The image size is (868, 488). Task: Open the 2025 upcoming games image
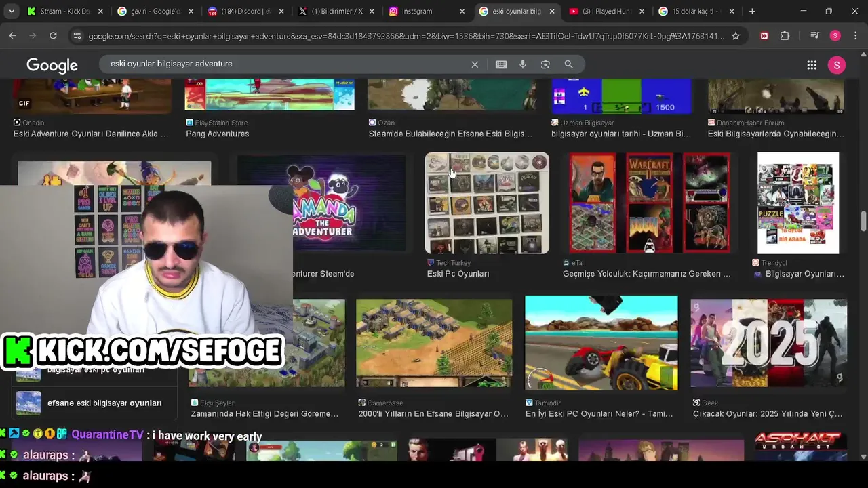click(769, 343)
